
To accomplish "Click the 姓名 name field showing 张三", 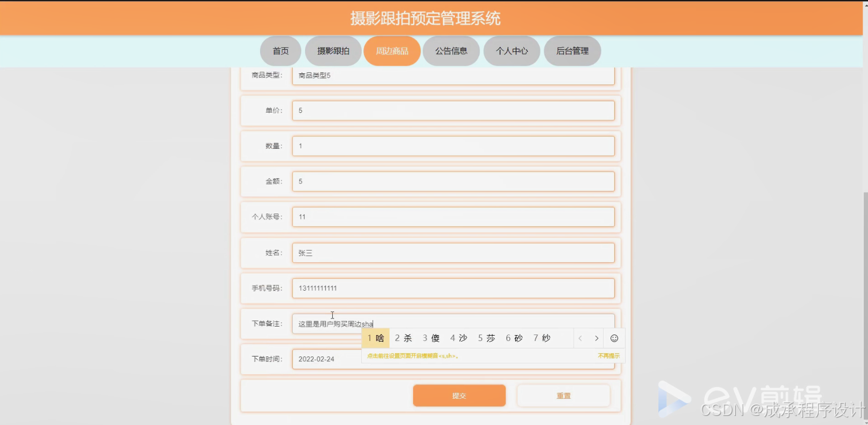I will tap(453, 253).
